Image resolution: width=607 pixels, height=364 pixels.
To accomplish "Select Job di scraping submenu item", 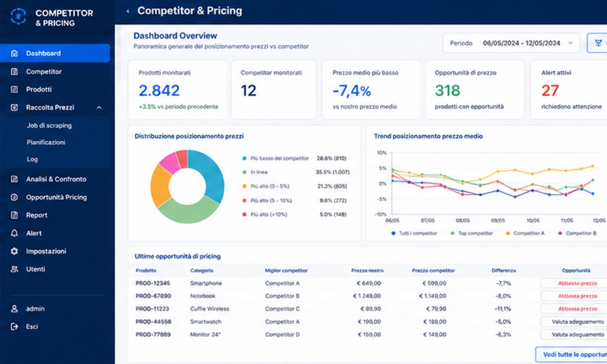I will (x=49, y=126).
